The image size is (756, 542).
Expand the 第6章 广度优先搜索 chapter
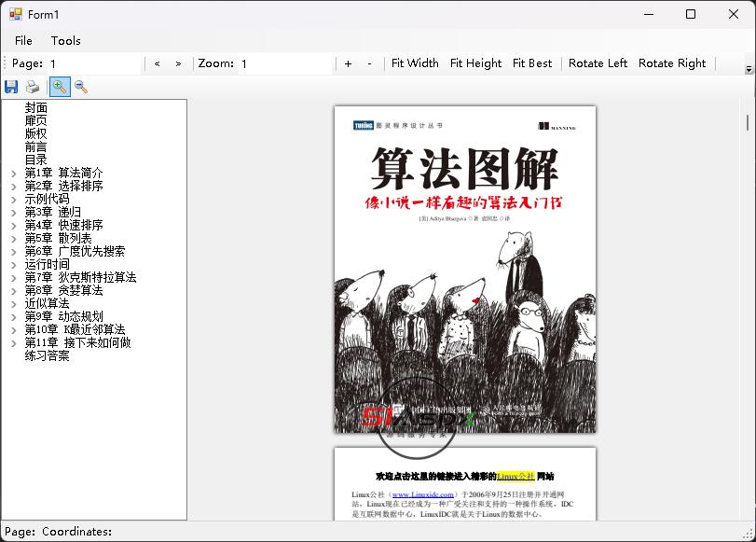click(14, 252)
